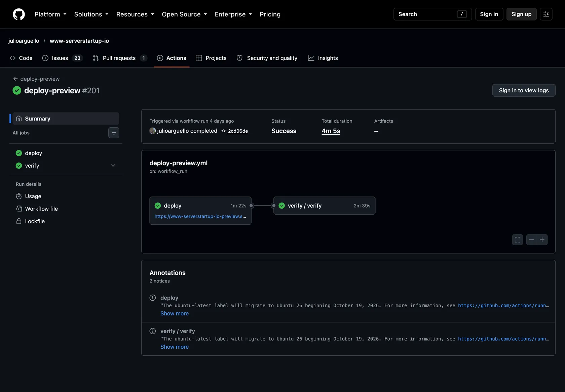Image resolution: width=565 pixels, height=392 pixels.
Task: Fit workflow graph with fullscreen icon
Action: (x=517, y=239)
